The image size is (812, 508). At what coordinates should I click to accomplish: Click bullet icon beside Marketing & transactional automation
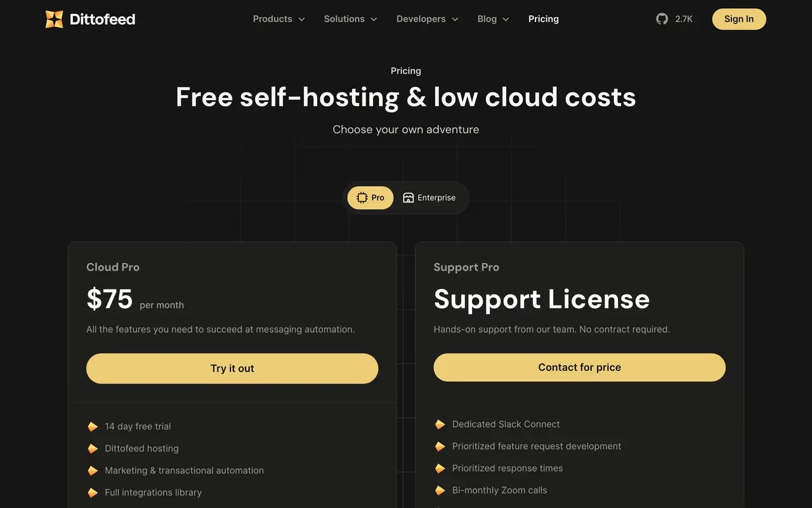coord(93,471)
